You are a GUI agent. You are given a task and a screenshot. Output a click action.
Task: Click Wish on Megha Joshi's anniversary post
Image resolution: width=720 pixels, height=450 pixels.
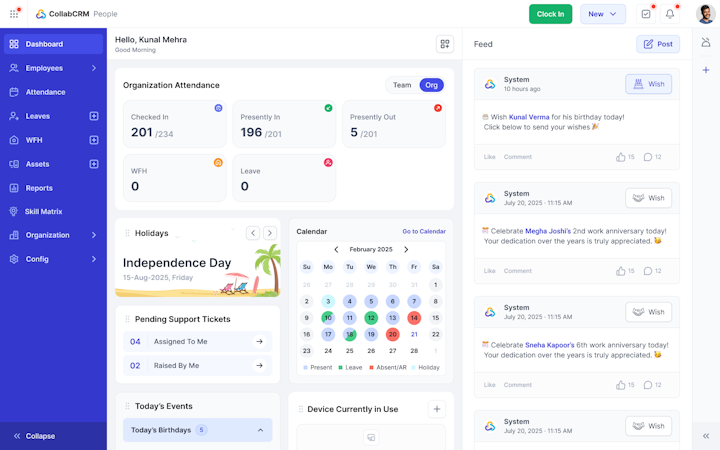point(648,198)
